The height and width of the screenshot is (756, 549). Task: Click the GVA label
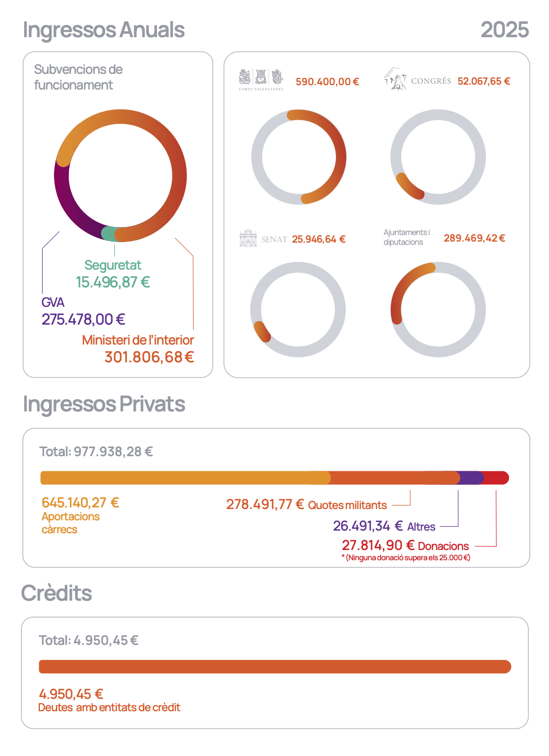click(x=53, y=302)
